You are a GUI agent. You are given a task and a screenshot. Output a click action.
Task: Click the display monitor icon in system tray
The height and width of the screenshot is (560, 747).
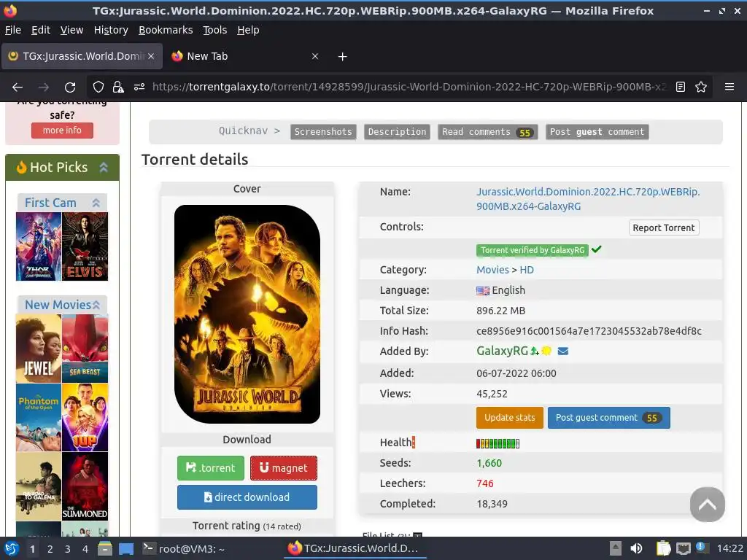coord(683,548)
